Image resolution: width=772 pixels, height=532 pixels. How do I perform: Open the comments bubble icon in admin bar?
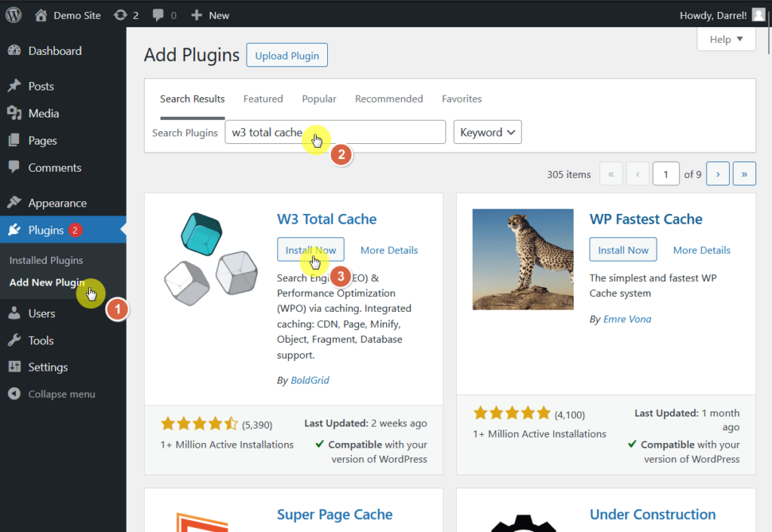(x=158, y=15)
